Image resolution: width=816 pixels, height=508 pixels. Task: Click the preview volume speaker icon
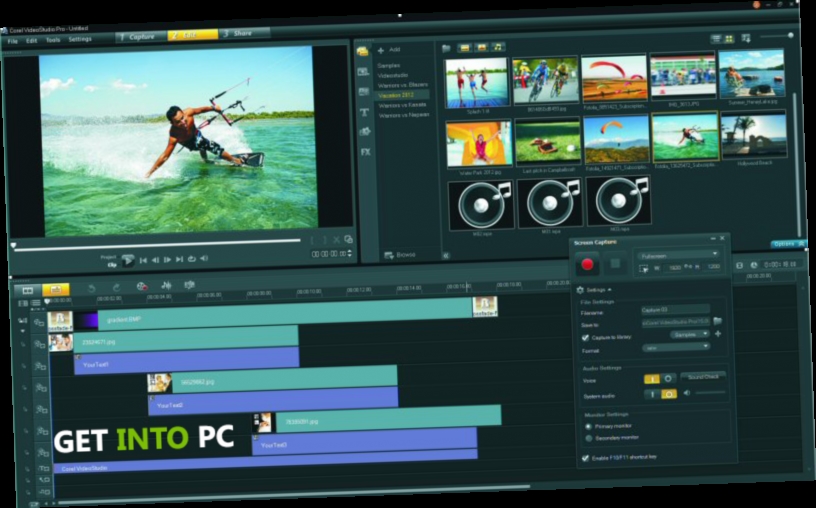click(x=204, y=258)
